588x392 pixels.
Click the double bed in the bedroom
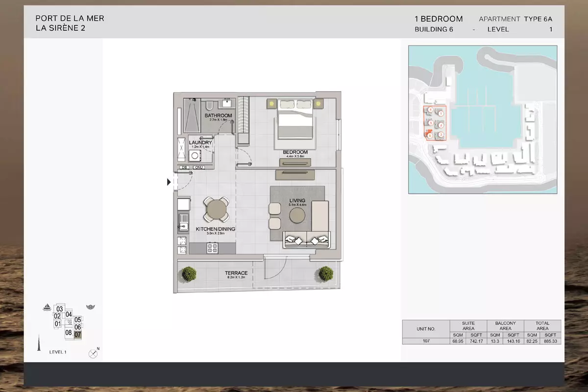pyautogui.click(x=294, y=122)
